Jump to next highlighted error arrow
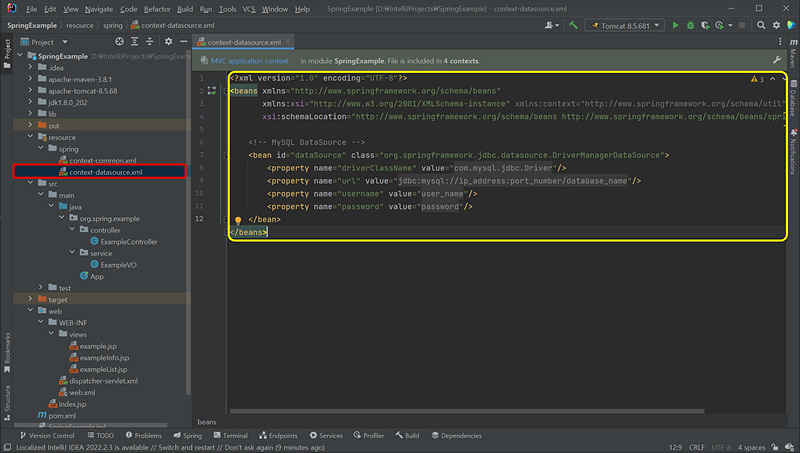Screen dimensions: 800x453 click(784, 79)
